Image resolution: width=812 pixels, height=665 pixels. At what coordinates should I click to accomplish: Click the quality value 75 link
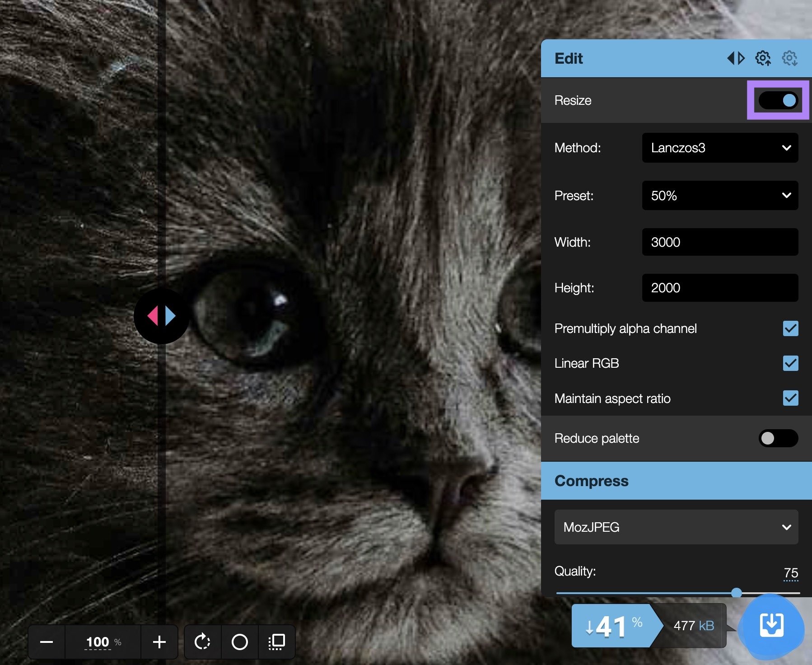click(791, 572)
